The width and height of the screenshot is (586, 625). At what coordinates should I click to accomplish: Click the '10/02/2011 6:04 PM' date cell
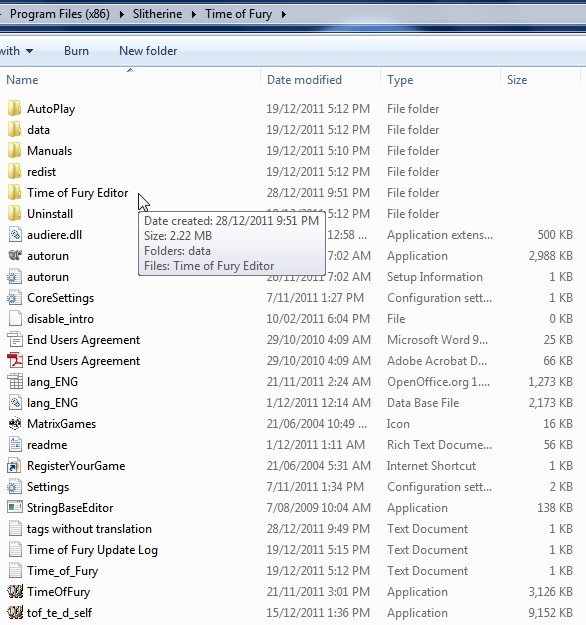click(318, 319)
